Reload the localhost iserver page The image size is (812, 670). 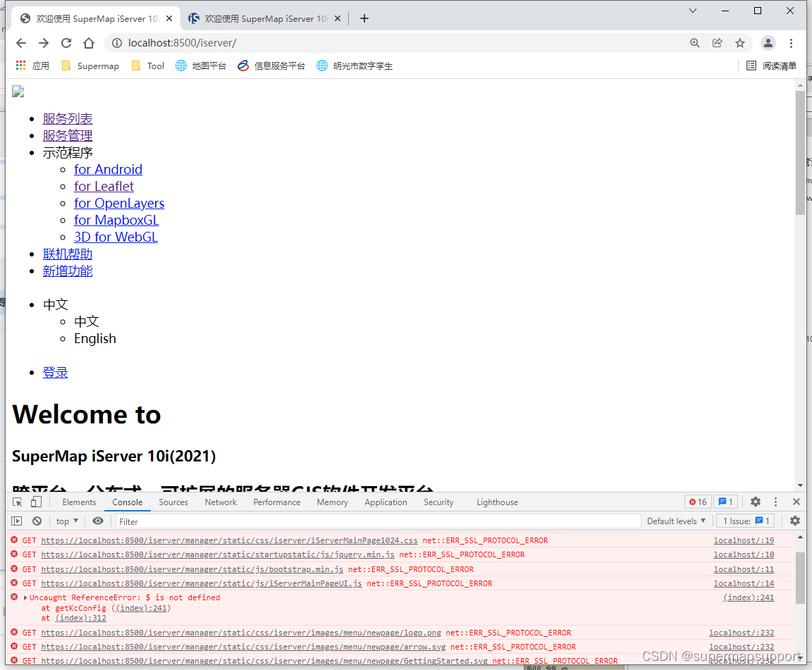tap(66, 43)
